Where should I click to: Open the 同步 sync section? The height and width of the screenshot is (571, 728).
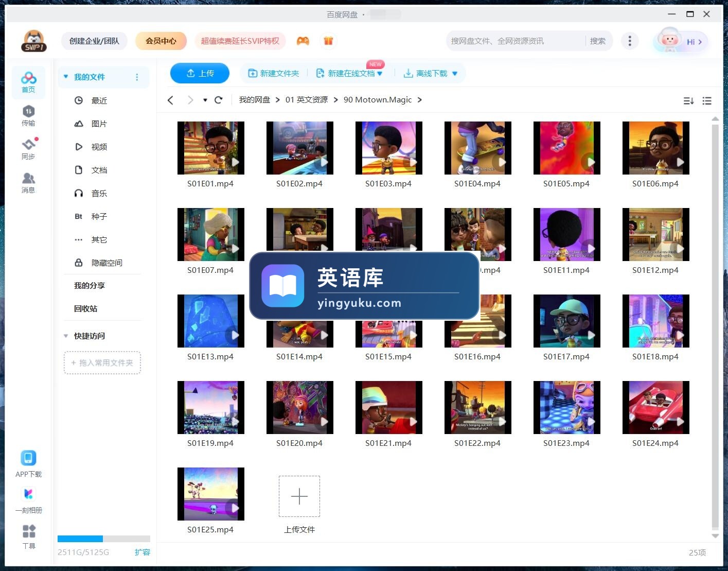point(28,149)
